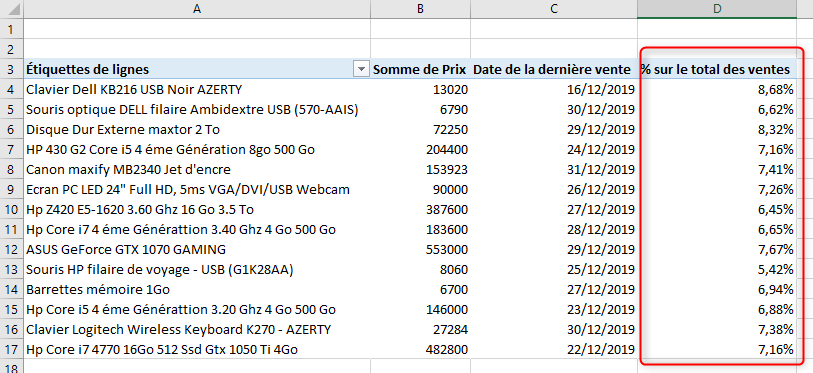Select row 10 header
Viewport: 813px width, 373px height.
[11, 210]
